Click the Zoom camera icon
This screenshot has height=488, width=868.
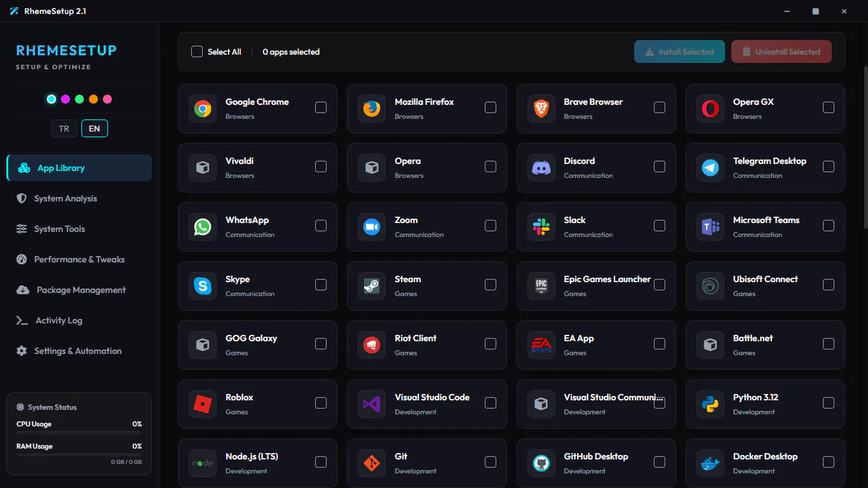point(372,227)
